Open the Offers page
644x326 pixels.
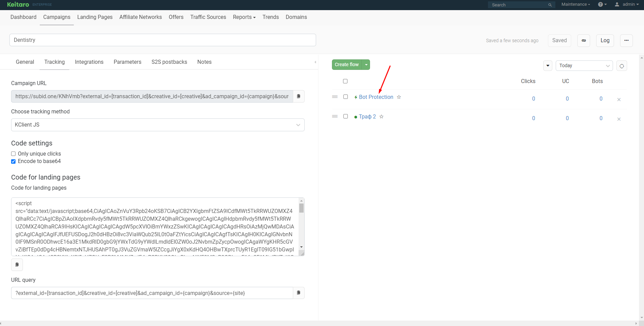176,17
